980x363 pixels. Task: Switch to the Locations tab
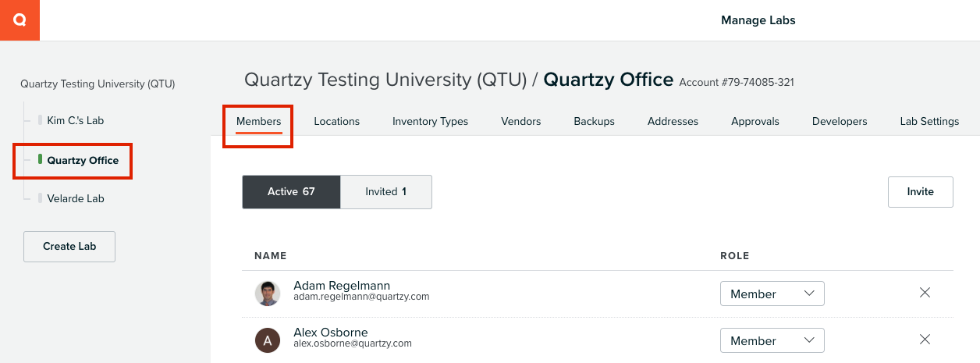click(x=336, y=121)
